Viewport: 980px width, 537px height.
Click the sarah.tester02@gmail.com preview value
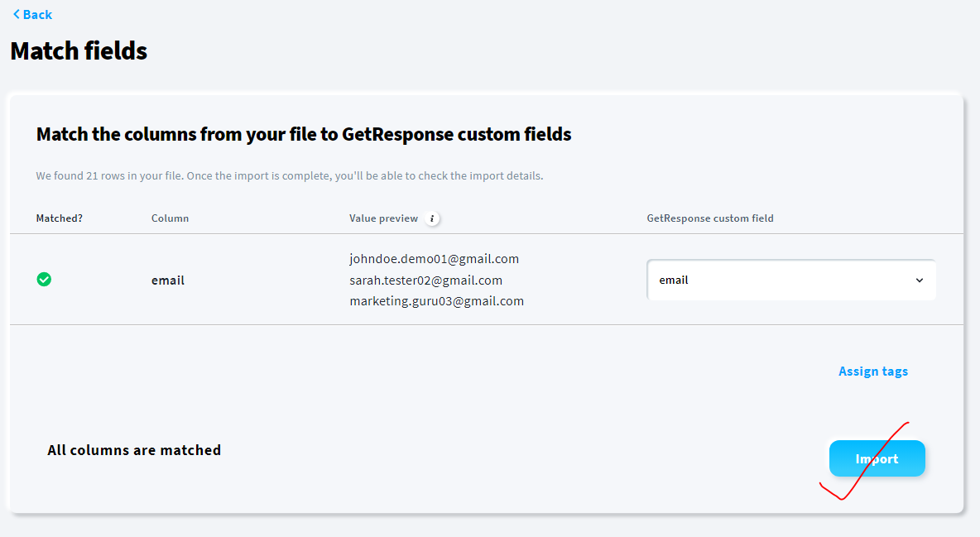pyautogui.click(x=425, y=280)
